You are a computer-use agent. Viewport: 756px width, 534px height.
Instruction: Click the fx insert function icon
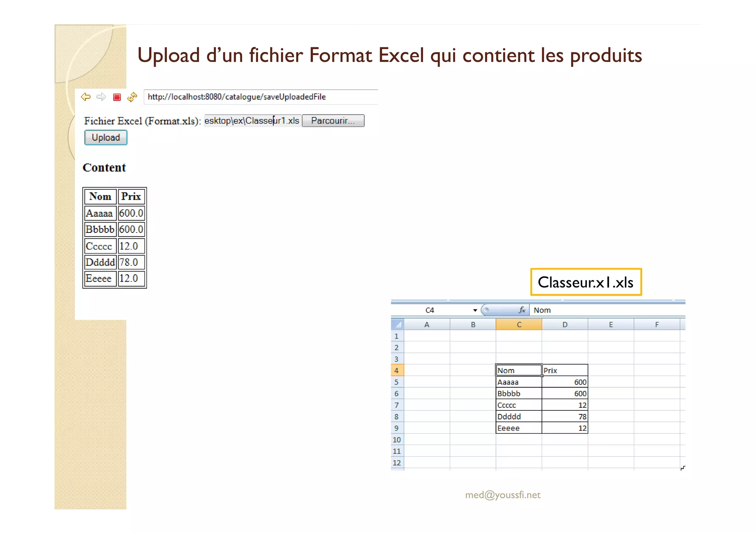coord(522,310)
